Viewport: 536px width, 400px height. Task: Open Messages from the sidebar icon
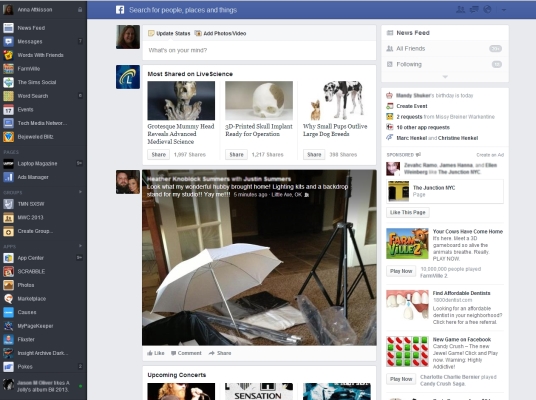click(8, 41)
